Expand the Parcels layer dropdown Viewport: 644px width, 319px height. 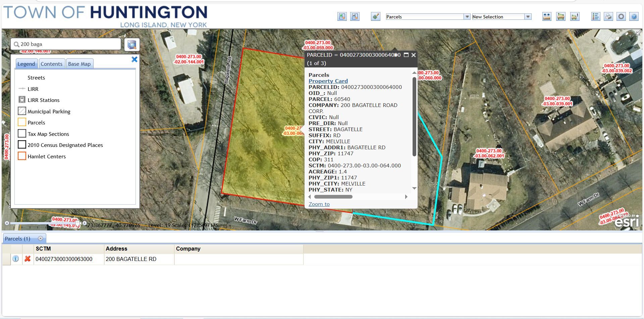click(x=467, y=17)
